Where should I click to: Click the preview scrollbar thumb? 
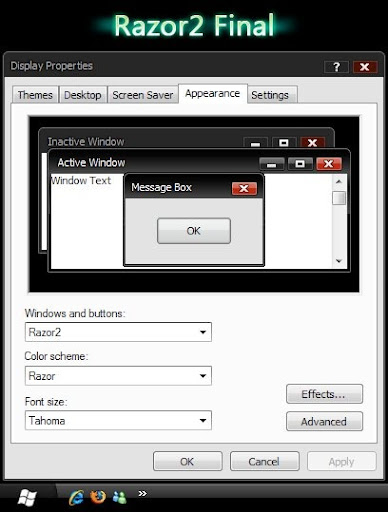click(x=339, y=198)
